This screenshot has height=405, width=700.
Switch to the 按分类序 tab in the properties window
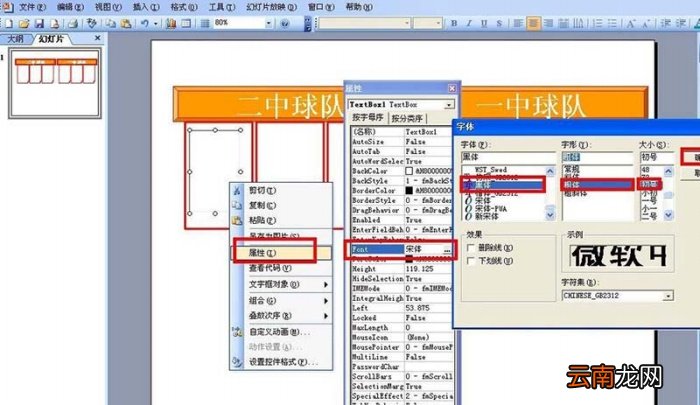407,118
